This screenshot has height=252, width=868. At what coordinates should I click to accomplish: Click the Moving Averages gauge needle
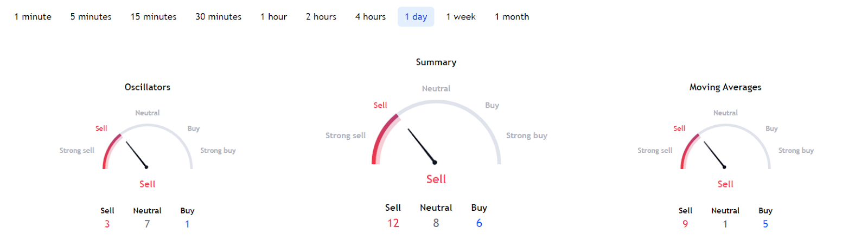tap(715, 155)
